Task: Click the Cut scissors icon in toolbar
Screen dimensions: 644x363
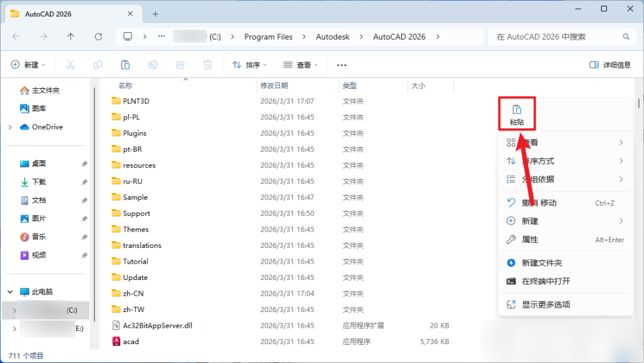Action: click(x=70, y=65)
